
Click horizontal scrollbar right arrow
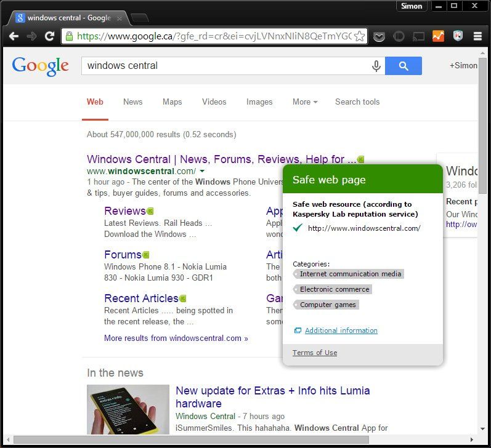[x=472, y=440]
